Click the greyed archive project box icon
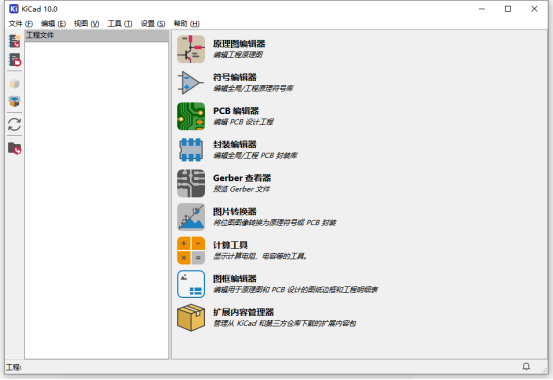The width and height of the screenshot is (553, 380). tap(14, 84)
